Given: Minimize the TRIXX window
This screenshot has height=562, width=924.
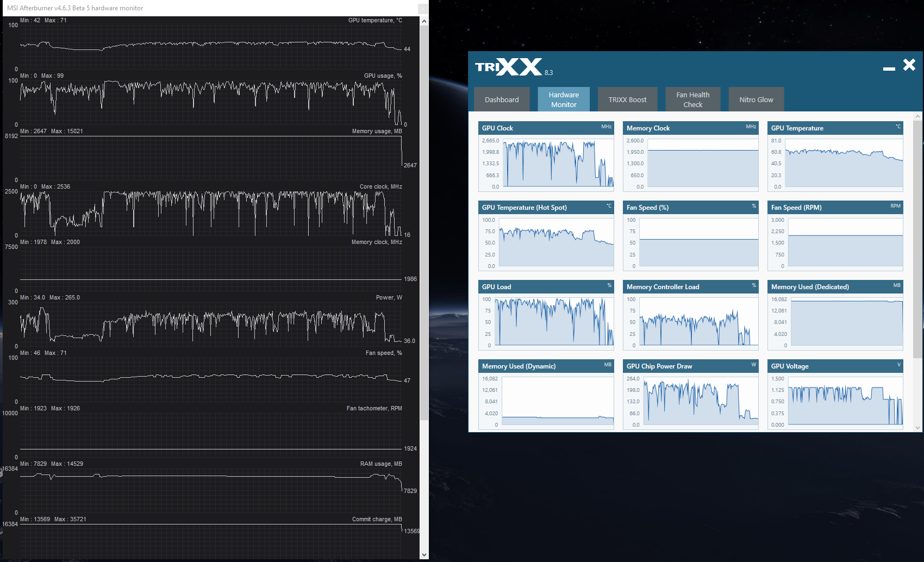Looking at the screenshot, I should click(x=889, y=68).
